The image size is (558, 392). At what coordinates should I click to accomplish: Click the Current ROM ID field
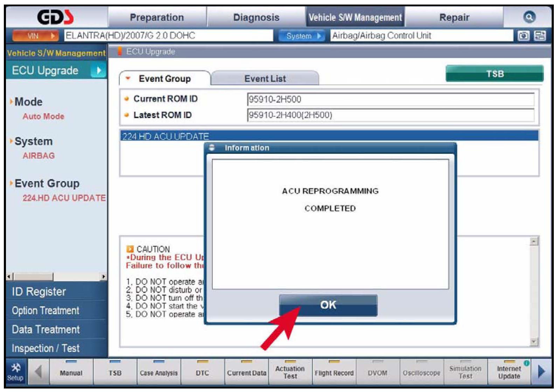click(x=390, y=99)
